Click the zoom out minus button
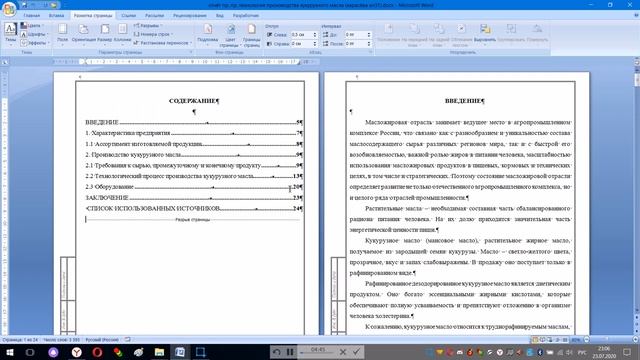Viewport: 640px width, 360px height. pyautogui.click(x=587, y=340)
